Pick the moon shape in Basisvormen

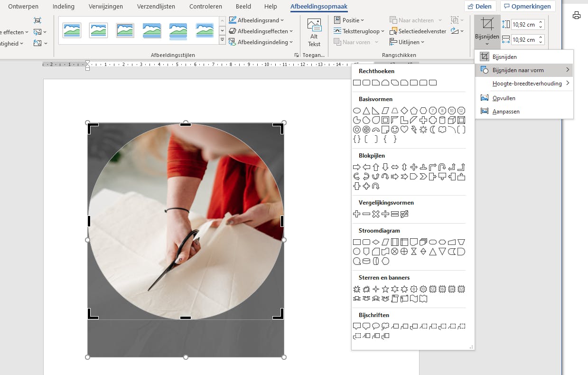click(433, 130)
